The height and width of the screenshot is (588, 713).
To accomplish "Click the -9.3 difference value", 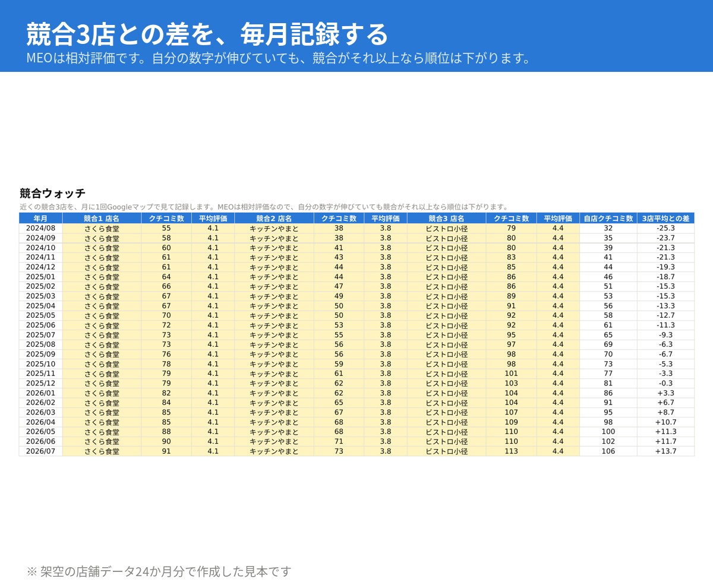I will [665, 335].
